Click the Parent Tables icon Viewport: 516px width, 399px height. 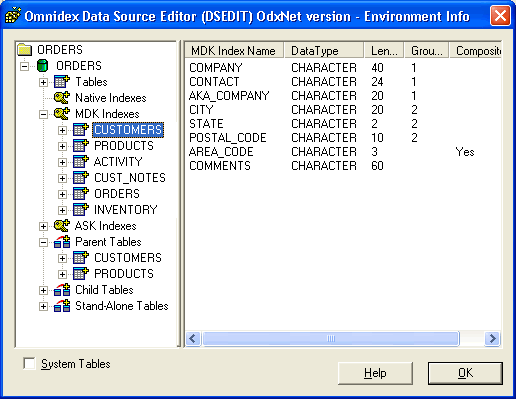point(62,242)
